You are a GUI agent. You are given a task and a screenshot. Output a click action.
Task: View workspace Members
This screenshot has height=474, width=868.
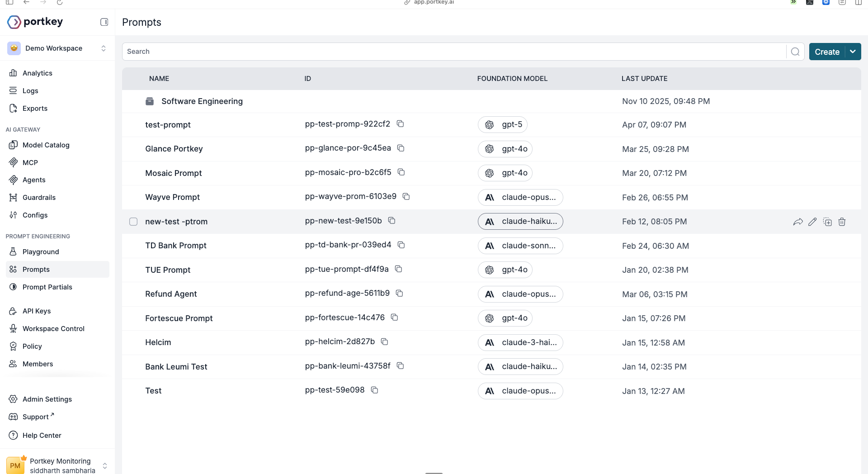click(38, 364)
